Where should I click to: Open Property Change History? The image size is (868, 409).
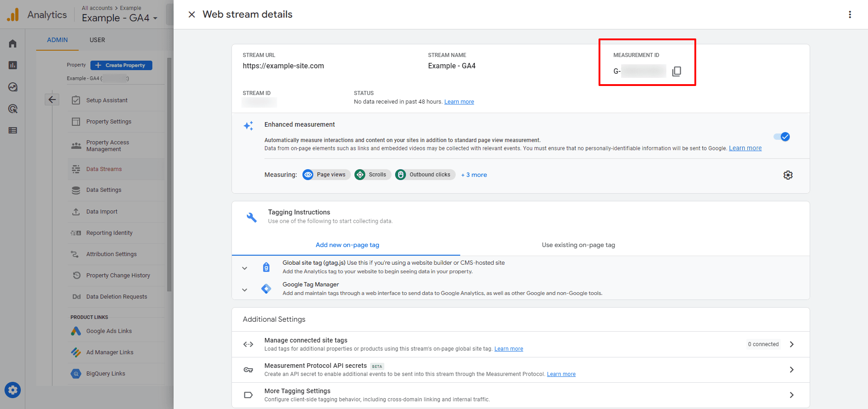pos(116,276)
